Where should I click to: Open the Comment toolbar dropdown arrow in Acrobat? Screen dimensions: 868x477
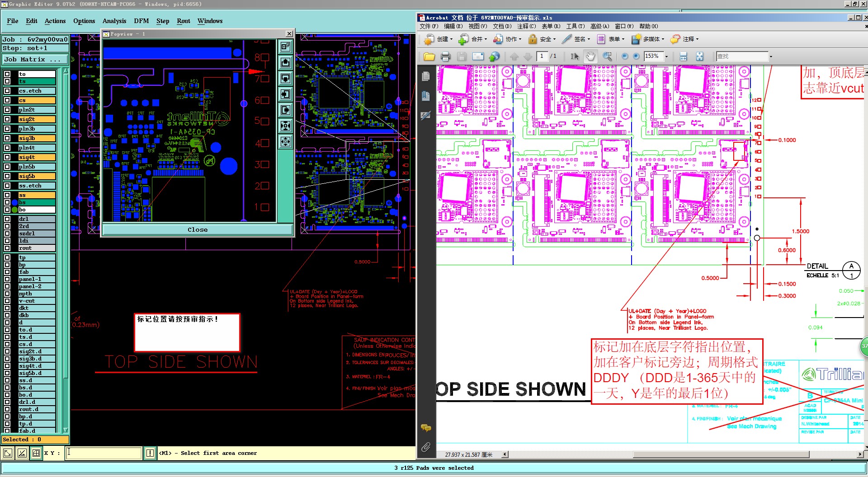pos(697,39)
